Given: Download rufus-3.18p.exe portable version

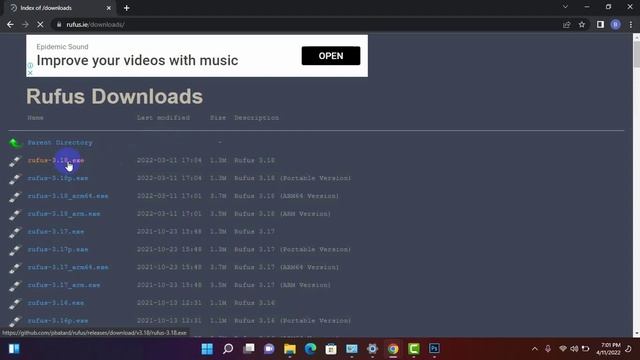Looking at the screenshot, I should pyautogui.click(x=58, y=178).
